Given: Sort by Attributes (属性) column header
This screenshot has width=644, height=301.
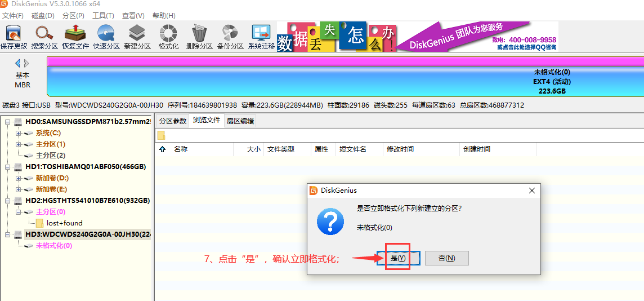Looking at the screenshot, I should [323, 149].
